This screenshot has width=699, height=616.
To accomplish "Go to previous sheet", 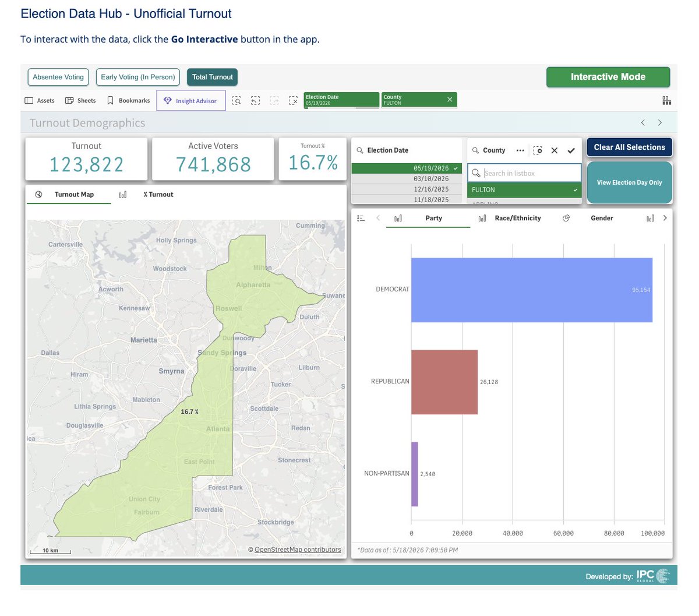I will click(x=643, y=122).
